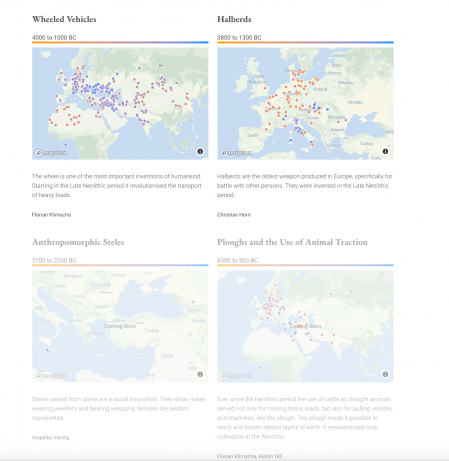Click the Halberds map thumbnail
449x461 pixels.
305,103
